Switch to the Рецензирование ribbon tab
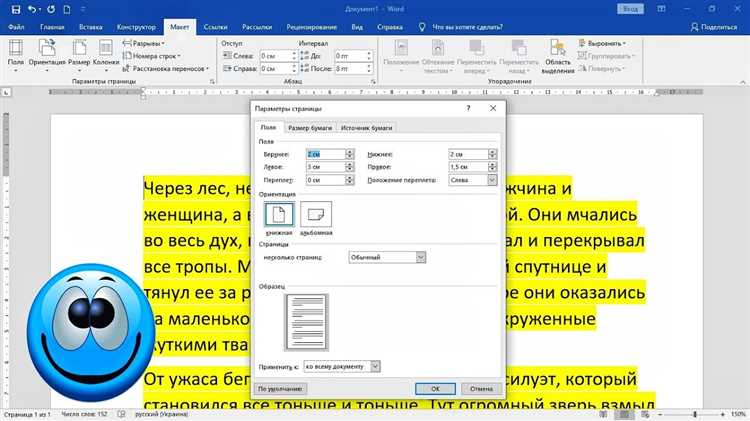The height and width of the screenshot is (421, 750). pos(311,27)
